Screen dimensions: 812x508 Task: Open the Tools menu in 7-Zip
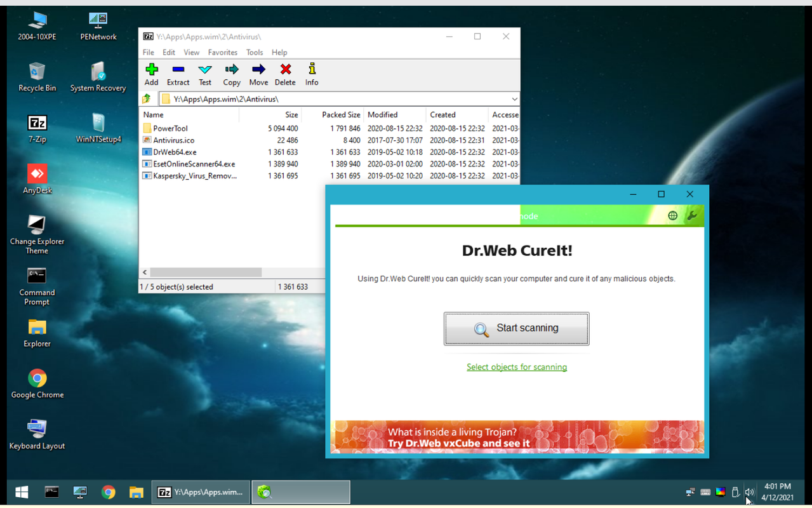tap(255, 53)
